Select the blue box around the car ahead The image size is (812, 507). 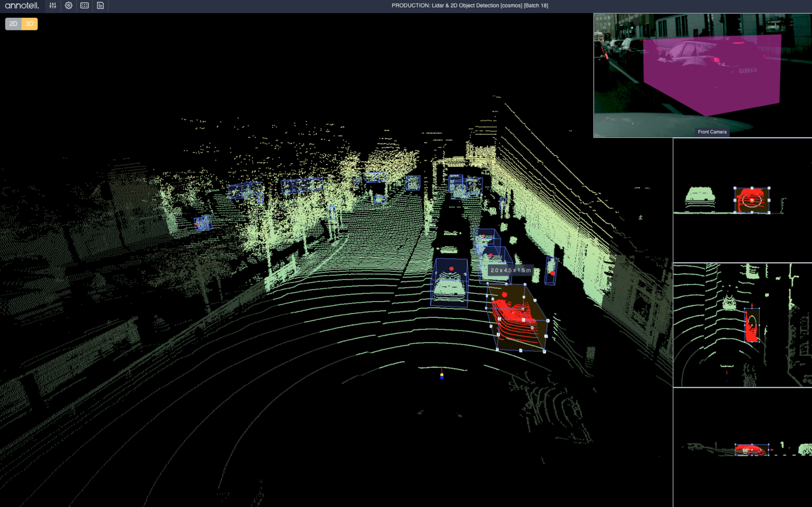coord(450,283)
